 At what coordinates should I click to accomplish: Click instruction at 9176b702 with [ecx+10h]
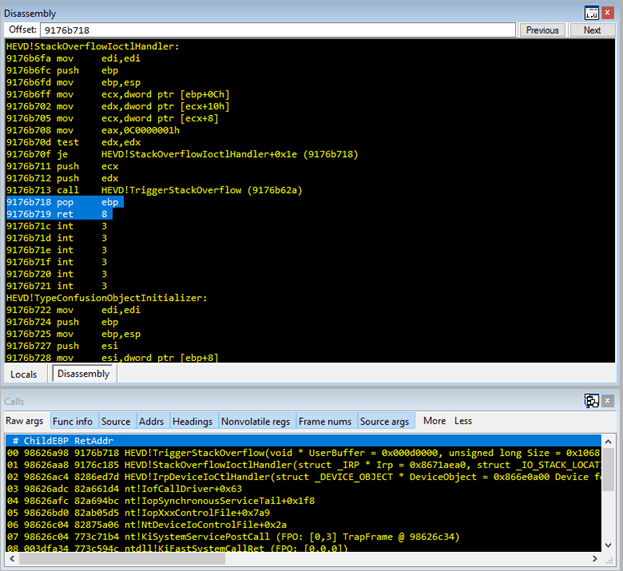(118, 106)
